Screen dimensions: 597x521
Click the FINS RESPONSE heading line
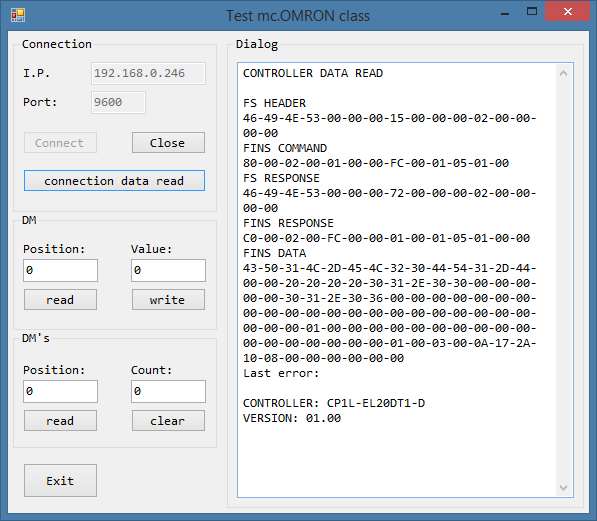pyautogui.click(x=288, y=223)
